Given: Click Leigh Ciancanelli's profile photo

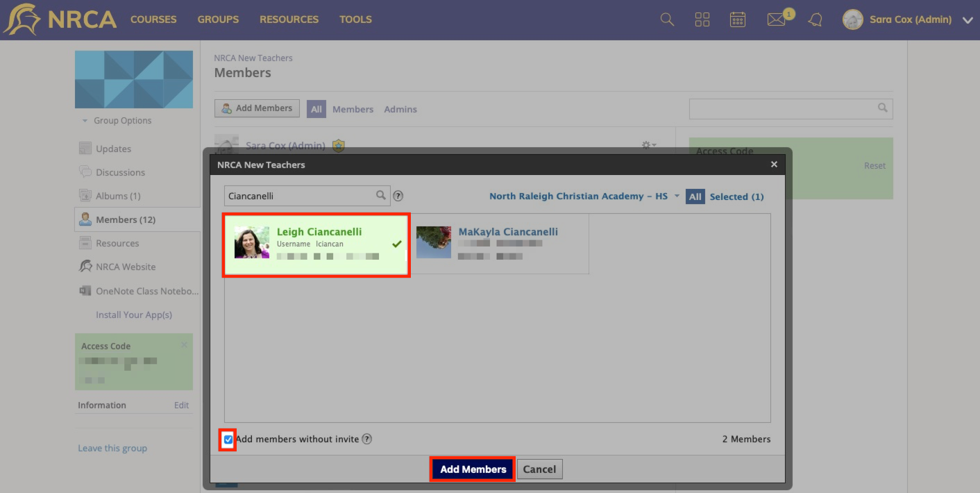Looking at the screenshot, I should 252,242.
